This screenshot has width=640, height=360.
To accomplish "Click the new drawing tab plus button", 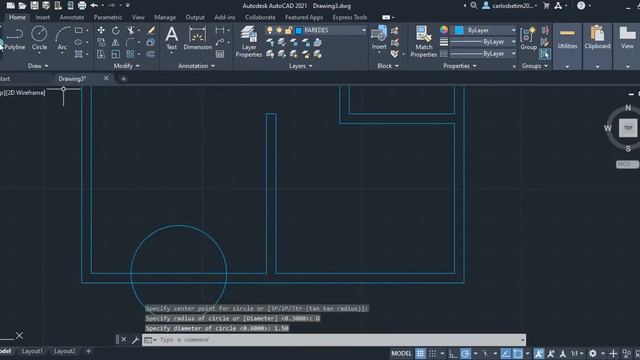I will [124, 79].
